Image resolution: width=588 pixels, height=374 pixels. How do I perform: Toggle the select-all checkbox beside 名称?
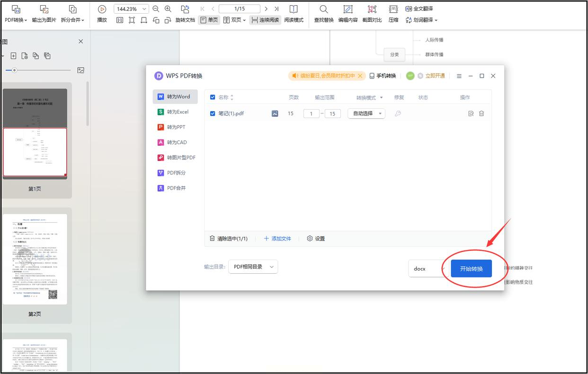213,97
